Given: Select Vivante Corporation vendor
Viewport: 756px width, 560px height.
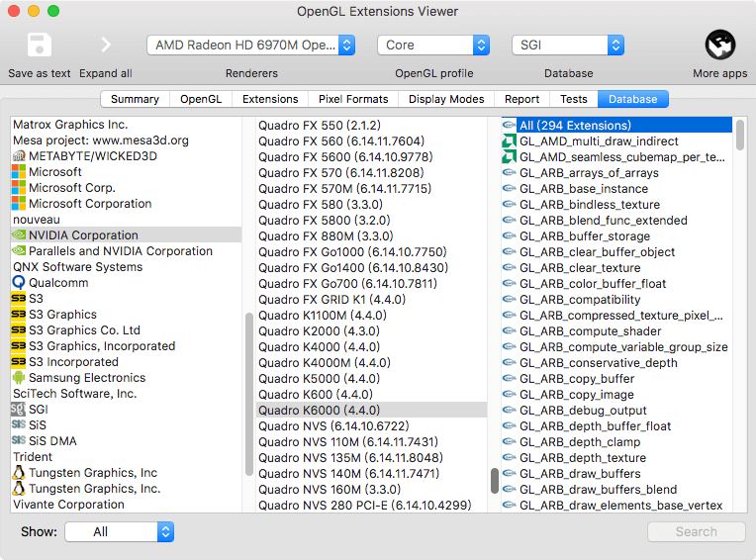Looking at the screenshot, I should coord(126,505).
